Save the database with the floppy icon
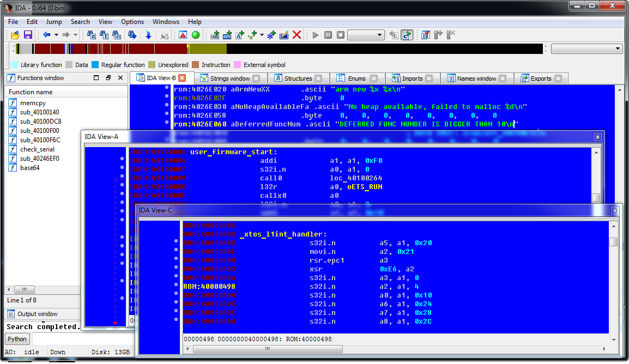Screen dimensions: 629x364 point(28,35)
